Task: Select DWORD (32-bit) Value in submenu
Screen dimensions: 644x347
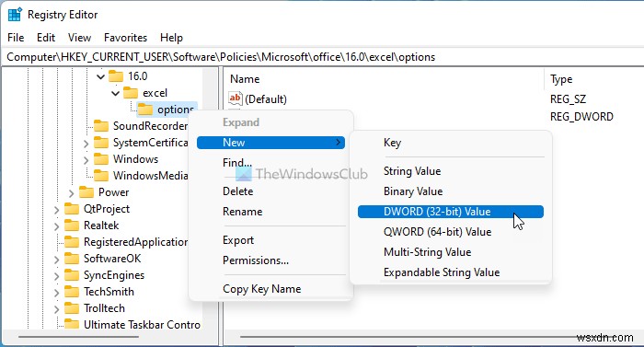Action: click(451, 212)
